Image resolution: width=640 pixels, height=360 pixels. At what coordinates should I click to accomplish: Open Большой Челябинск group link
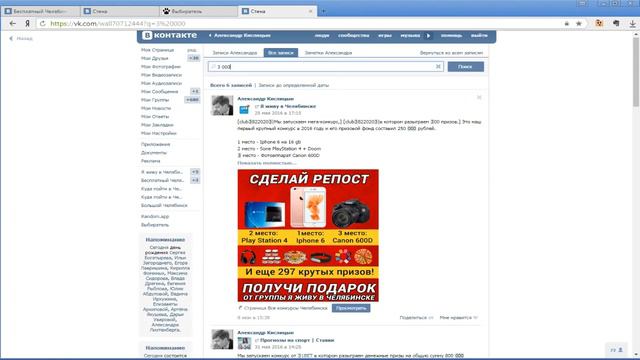point(164,205)
